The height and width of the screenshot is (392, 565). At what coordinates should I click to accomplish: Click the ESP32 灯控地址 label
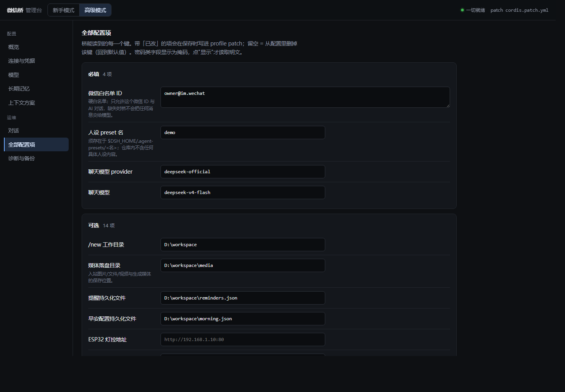click(108, 339)
